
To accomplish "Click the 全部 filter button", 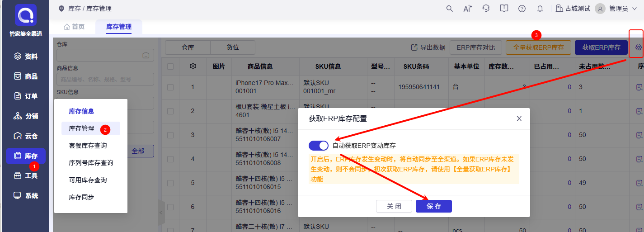I will tap(138, 151).
